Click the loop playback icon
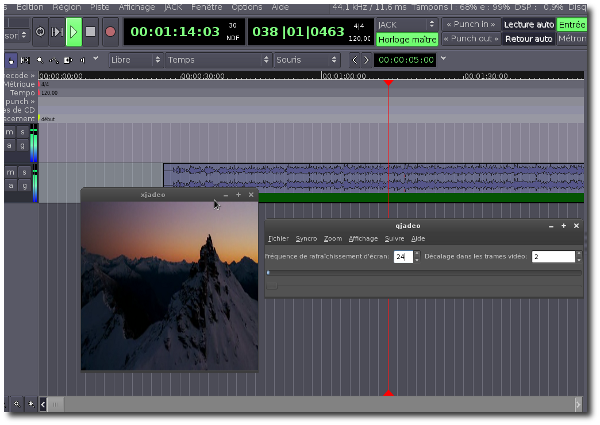Image resolution: width=600 pixels, height=425 pixels. pos(39,31)
